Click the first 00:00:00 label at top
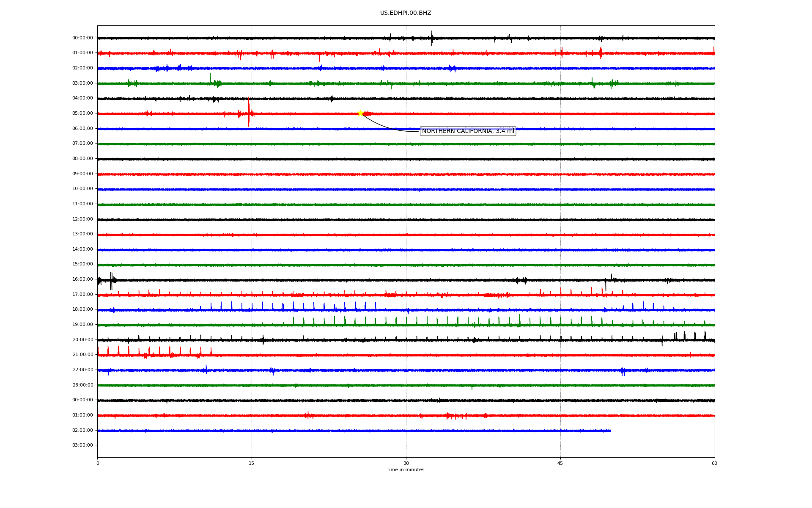This screenshot has width=812, height=508. [x=82, y=38]
